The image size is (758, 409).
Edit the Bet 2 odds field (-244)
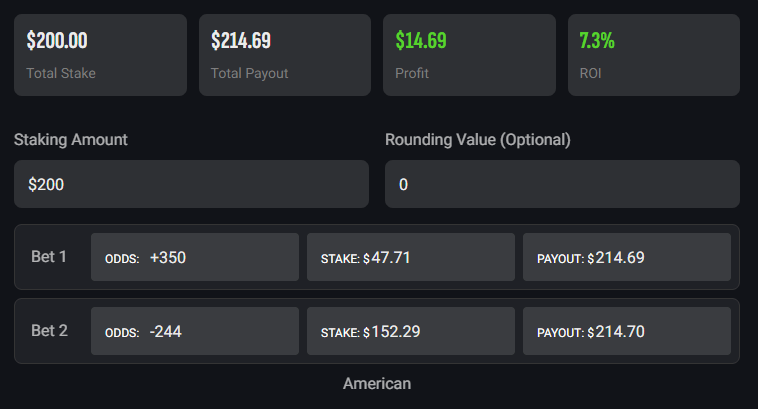tap(195, 331)
